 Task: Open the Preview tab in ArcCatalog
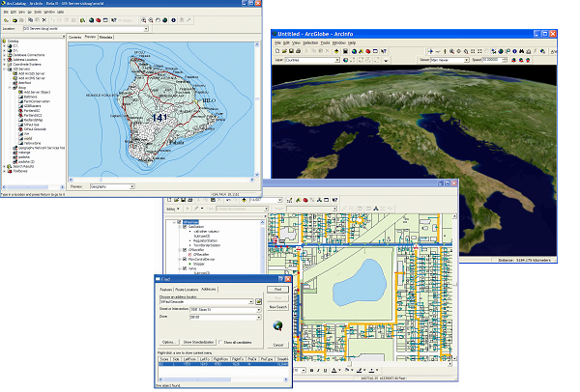click(x=90, y=37)
